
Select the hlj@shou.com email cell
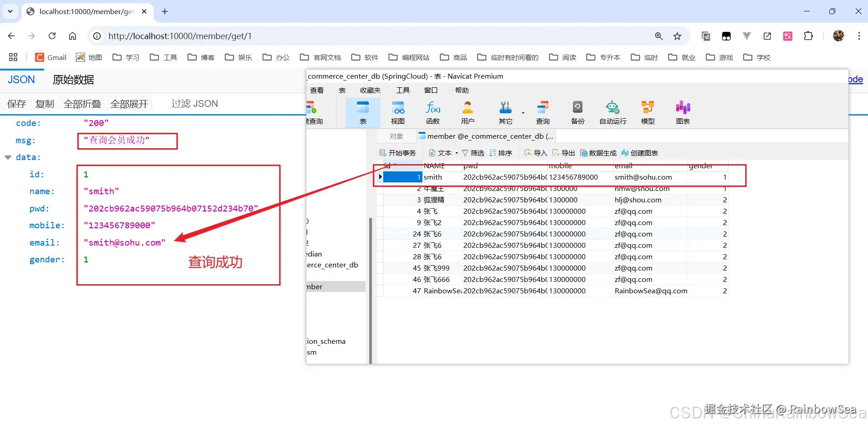tap(650, 200)
